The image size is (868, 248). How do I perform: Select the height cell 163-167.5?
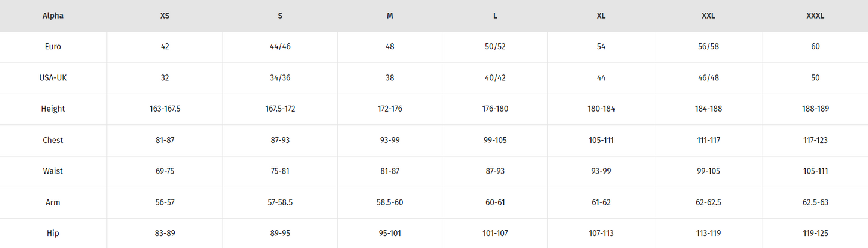[x=165, y=109]
